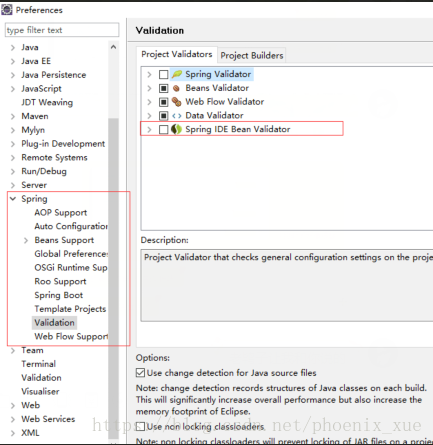The width and height of the screenshot is (433, 445).
Task: Switch to the Project Builders tab
Action: click(x=252, y=55)
